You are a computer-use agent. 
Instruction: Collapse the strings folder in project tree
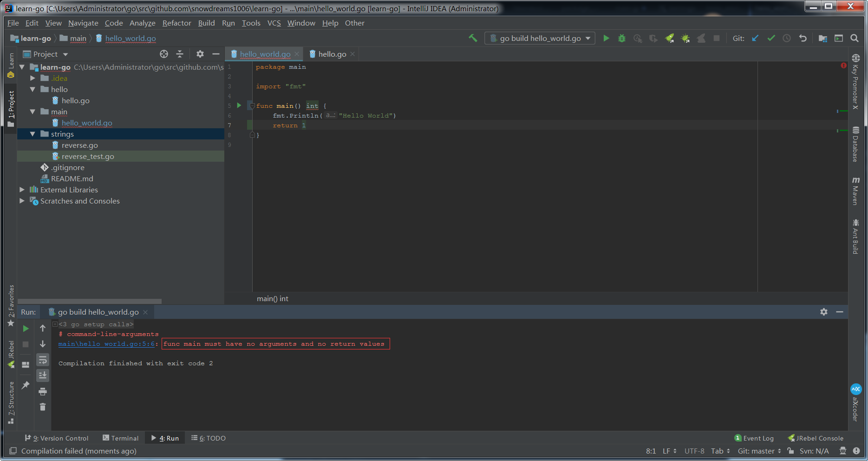[33, 134]
